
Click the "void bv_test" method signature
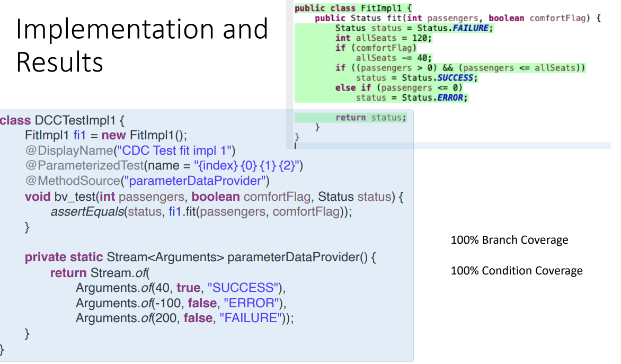214,197
